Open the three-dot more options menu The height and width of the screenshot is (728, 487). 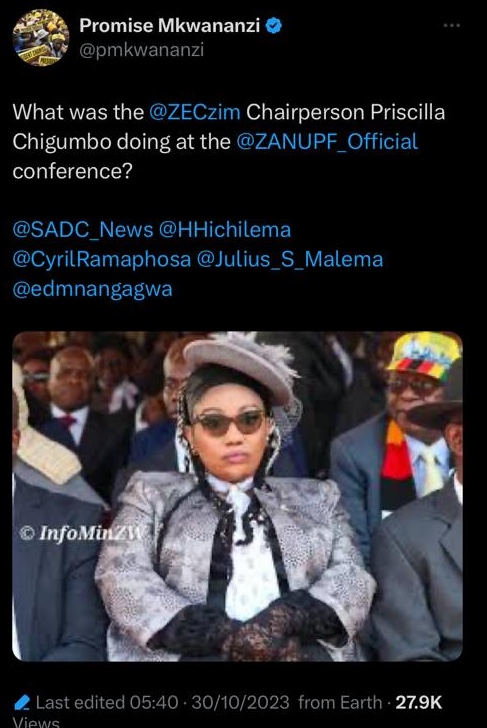(x=452, y=25)
